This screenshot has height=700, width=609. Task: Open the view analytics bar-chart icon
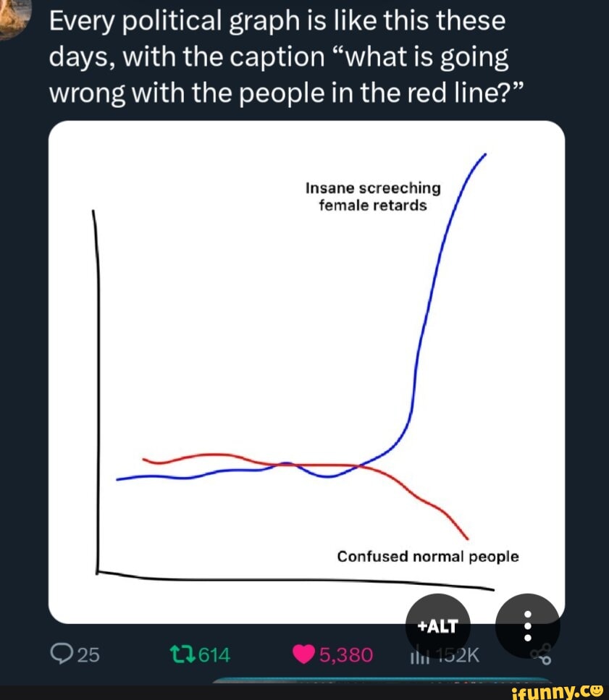coord(419,654)
